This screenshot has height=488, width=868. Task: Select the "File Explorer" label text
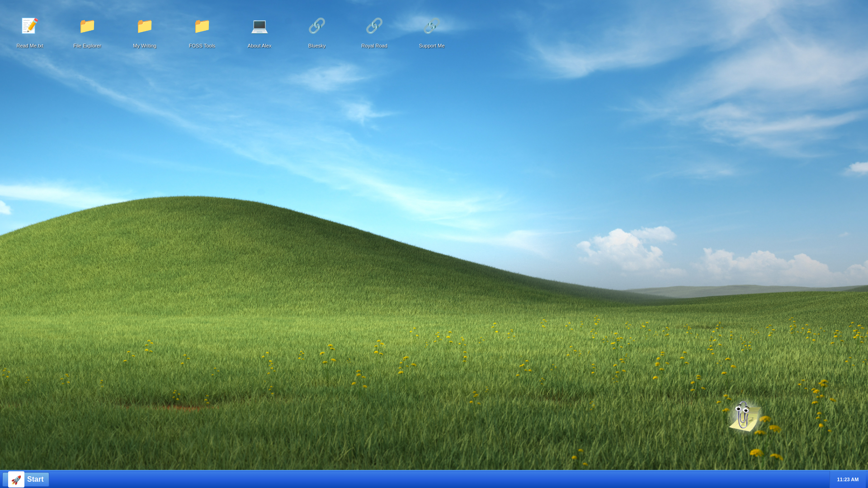(x=87, y=46)
